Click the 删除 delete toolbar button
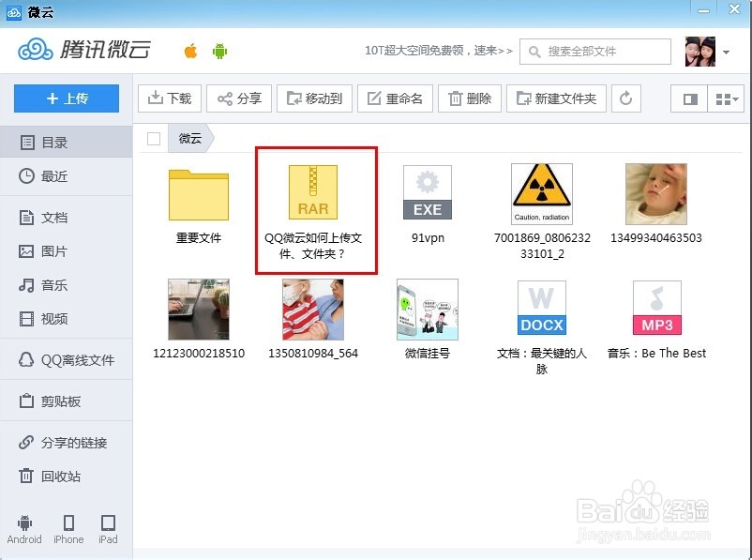 click(x=470, y=98)
